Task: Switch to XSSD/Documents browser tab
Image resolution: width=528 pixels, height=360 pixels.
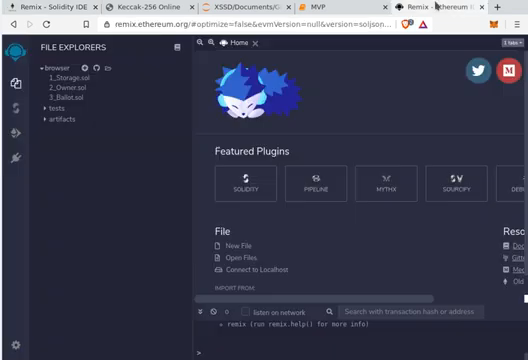Action: 247,7
